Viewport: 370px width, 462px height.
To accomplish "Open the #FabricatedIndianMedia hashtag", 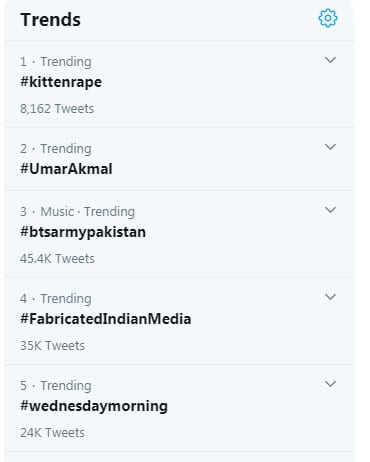I will (x=106, y=319).
